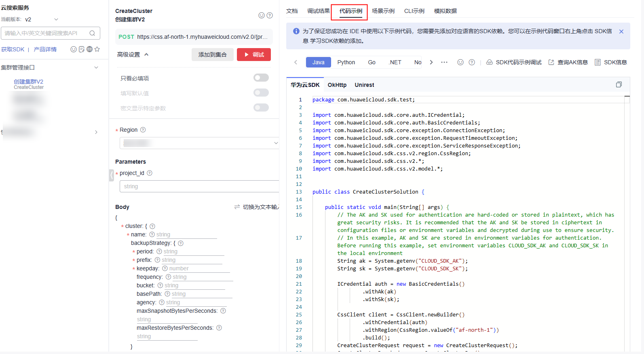Image resolution: width=644 pixels, height=354 pixels.
Task: Click the smiley feedback icon in left sidebar
Action: click(x=74, y=49)
